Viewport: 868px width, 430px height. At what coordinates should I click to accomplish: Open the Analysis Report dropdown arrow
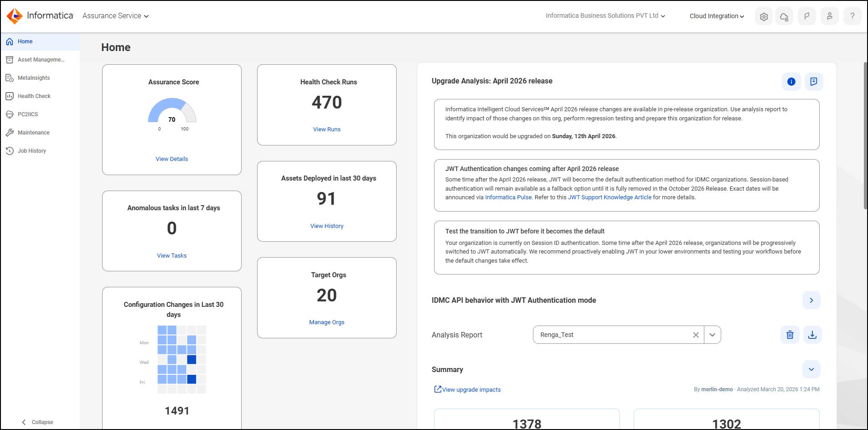712,335
